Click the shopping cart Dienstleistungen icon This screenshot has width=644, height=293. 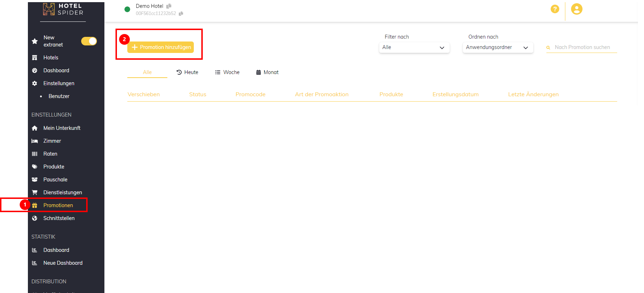pos(35,192)
